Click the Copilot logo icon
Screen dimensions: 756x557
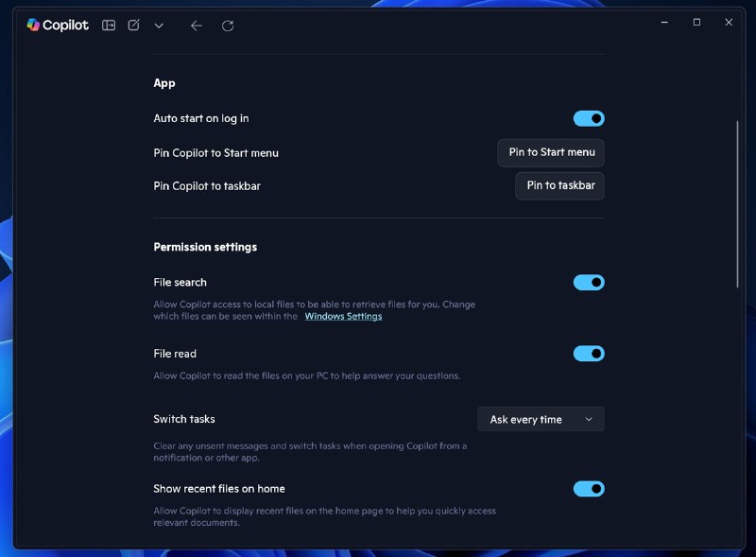[x=34, y=26]
